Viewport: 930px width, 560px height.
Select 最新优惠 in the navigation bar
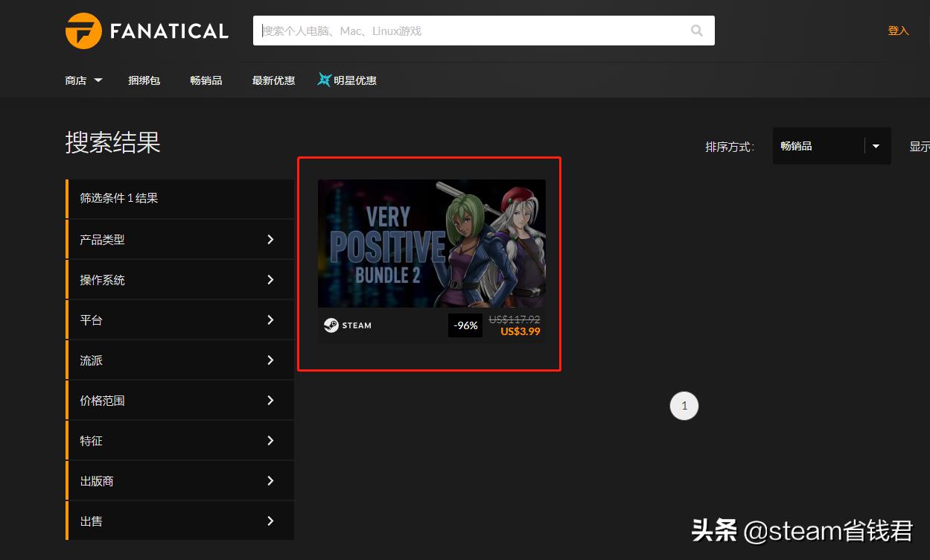pyautogui.click(x=273, y=80)
